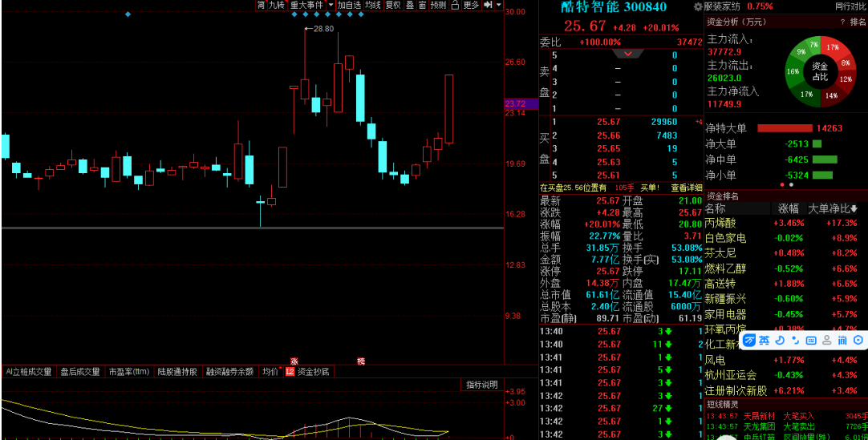This screenshot has height=440, width=868.
Task: Switch to the 盘后成交量 indicator tab
Action: 80,371
